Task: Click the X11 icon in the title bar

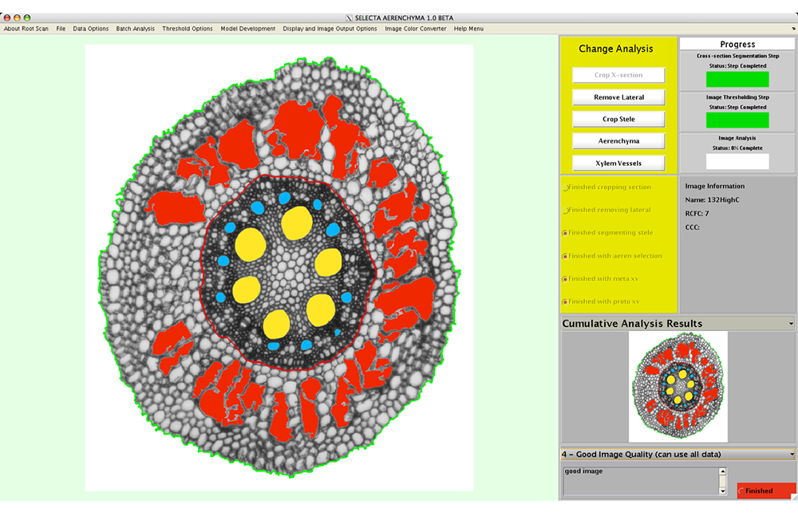Action: [x=349, y=18]
